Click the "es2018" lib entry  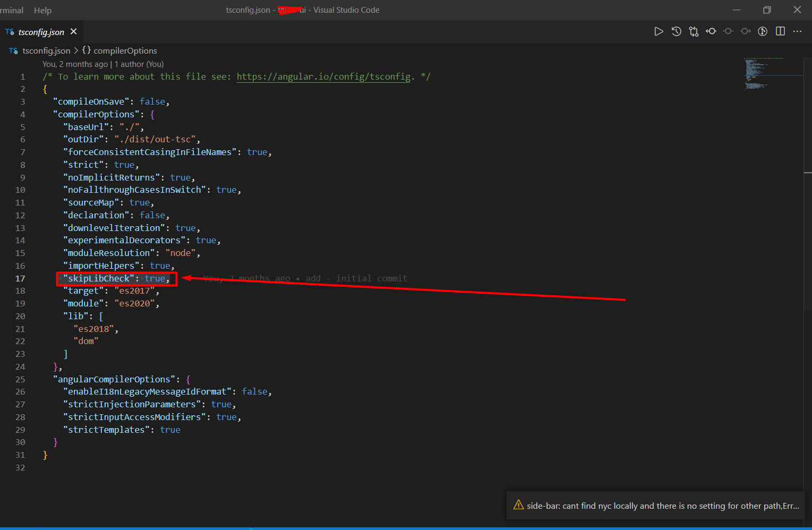[93, 329]
